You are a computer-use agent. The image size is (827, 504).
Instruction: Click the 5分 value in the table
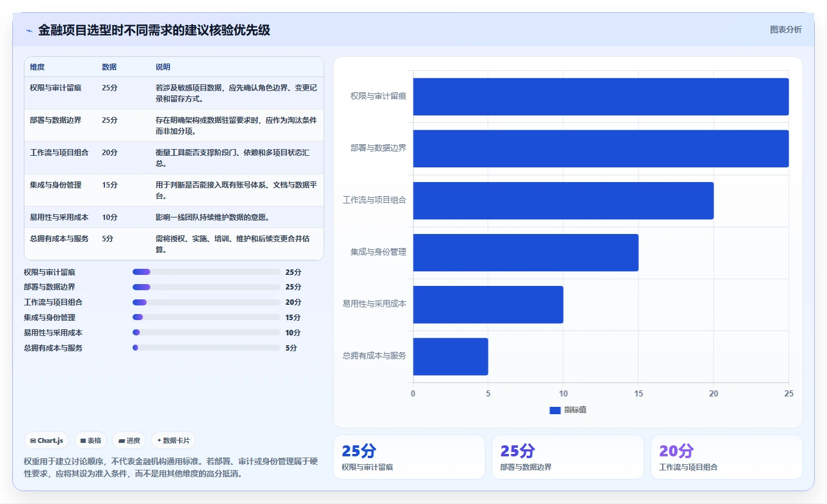click(107, 239)
